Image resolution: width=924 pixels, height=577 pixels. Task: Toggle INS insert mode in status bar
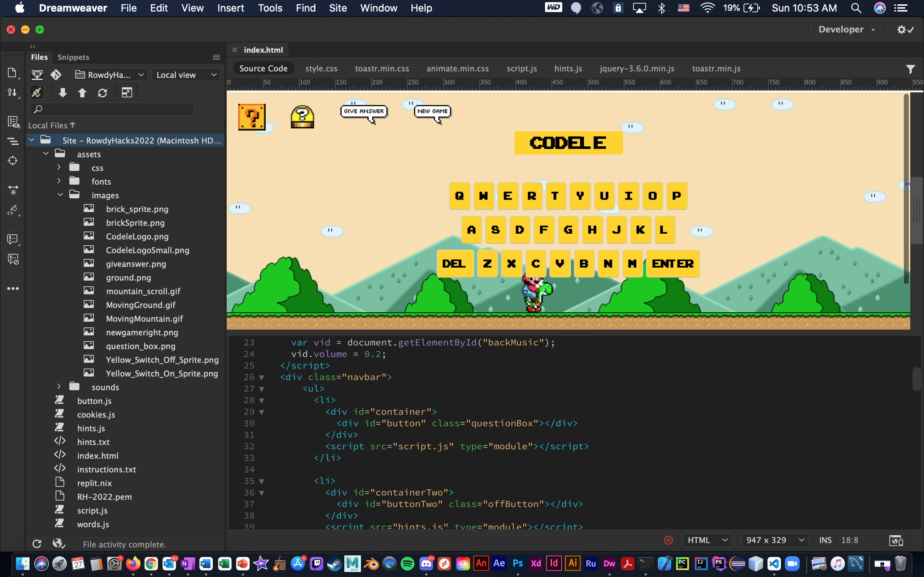click(825, 540)
